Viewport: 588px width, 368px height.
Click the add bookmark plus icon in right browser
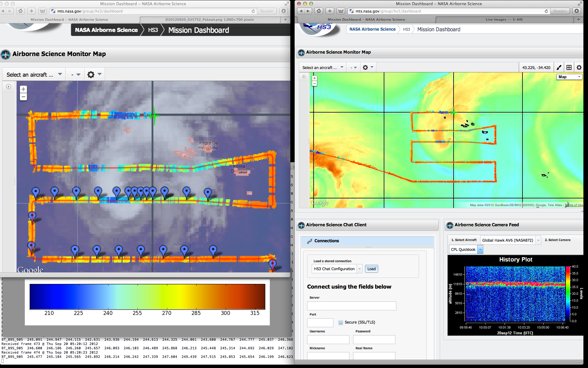point(330,11)
